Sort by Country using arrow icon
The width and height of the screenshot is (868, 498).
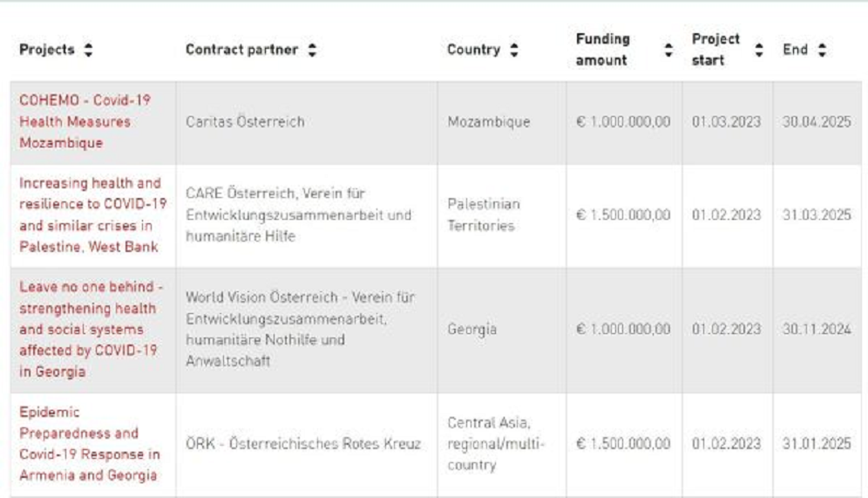[x=514, y=51]
